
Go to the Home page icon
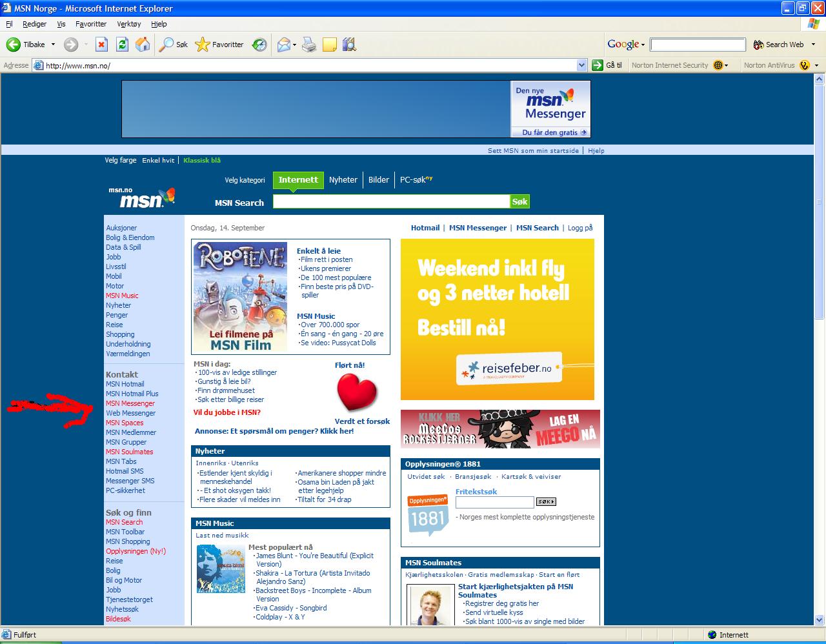[x=143, y=45]
